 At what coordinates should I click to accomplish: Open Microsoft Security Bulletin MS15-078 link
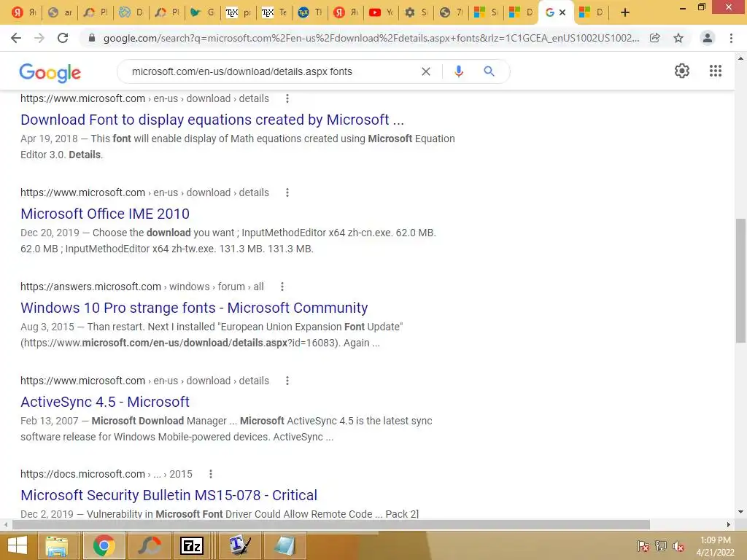click(169, 495)
